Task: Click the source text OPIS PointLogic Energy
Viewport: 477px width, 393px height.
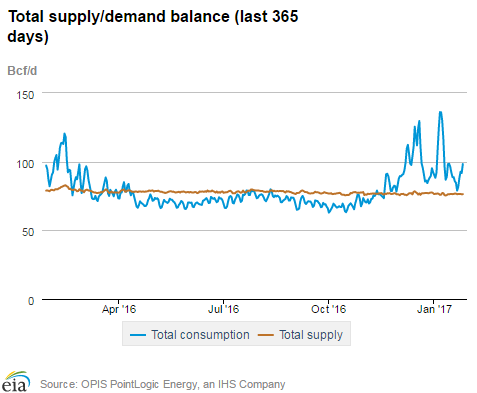Action: [x=139, y=384]
